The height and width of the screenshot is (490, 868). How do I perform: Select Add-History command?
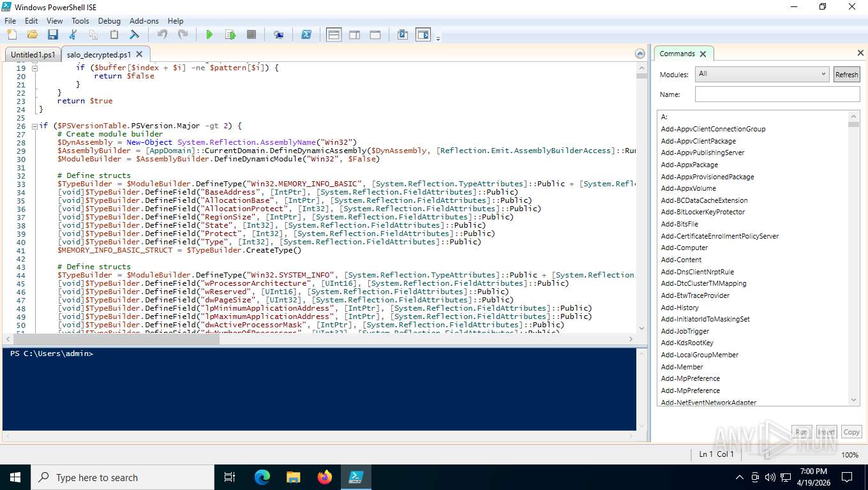(680, 308)
